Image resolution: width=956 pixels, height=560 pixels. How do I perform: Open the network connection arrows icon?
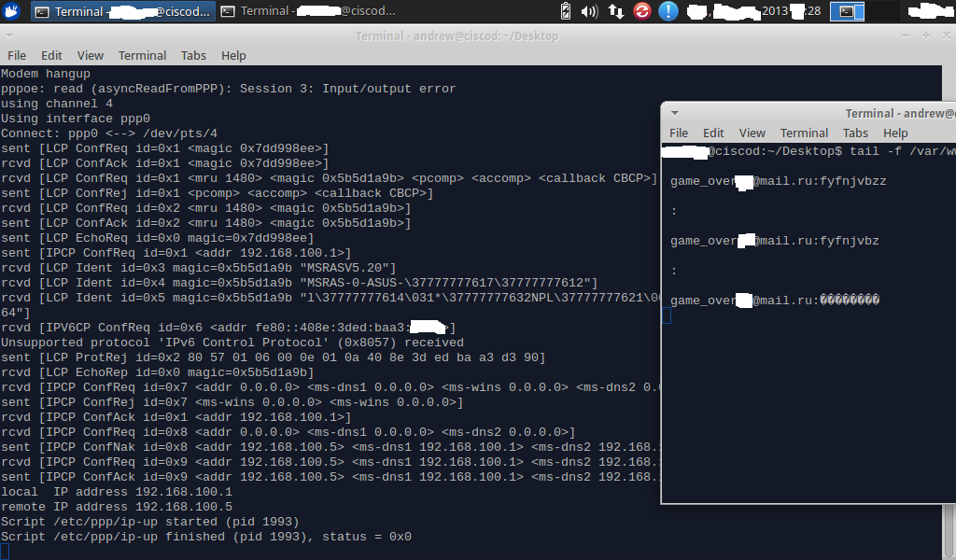[x=616, y=11]
